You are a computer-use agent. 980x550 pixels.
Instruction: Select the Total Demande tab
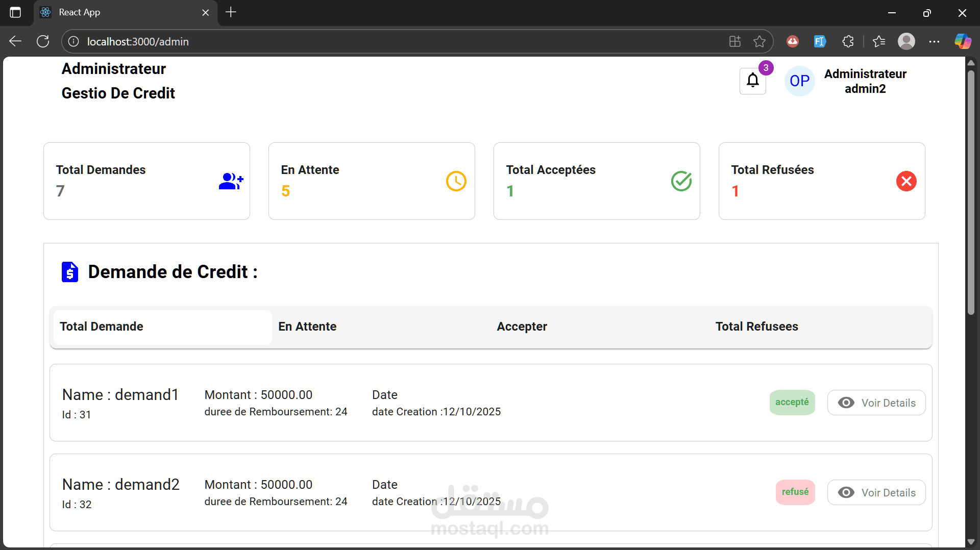(163, 327)
